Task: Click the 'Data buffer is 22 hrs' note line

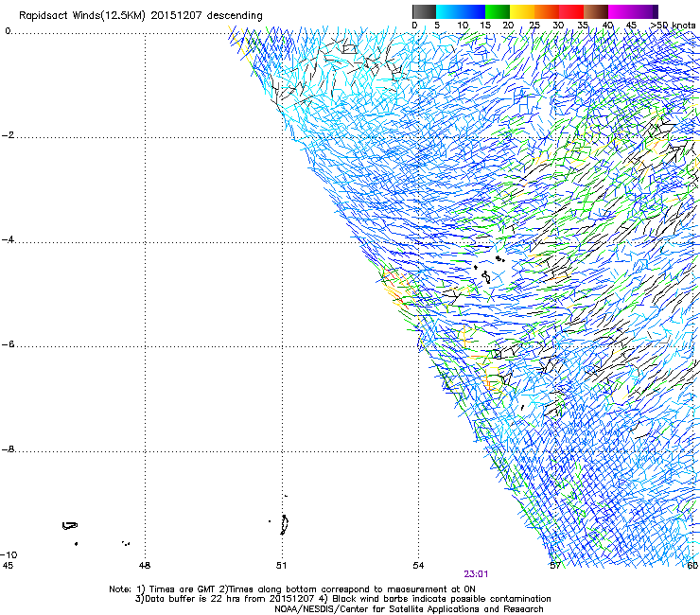Action: click(342, 599)
